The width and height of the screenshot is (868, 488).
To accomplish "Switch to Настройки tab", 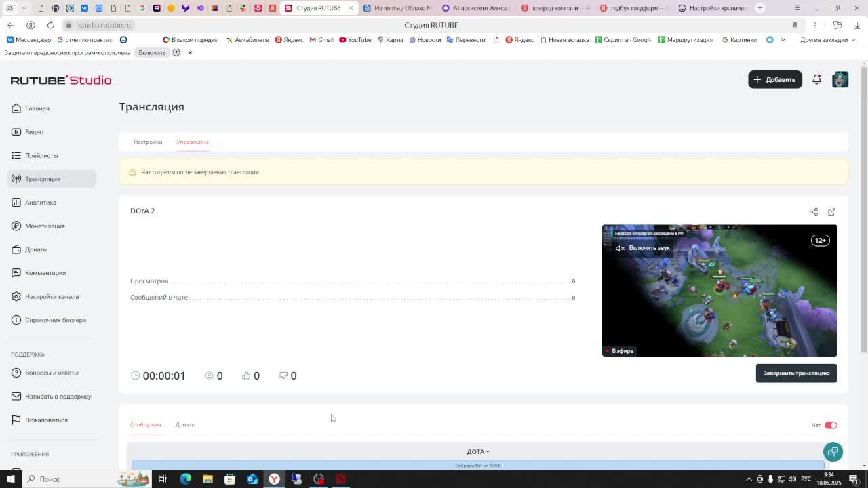I will click(x=148, y=142).
